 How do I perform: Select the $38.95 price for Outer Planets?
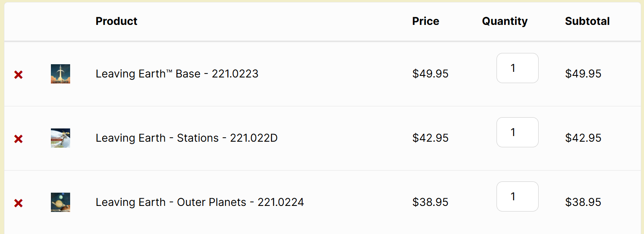pos(430,202)
